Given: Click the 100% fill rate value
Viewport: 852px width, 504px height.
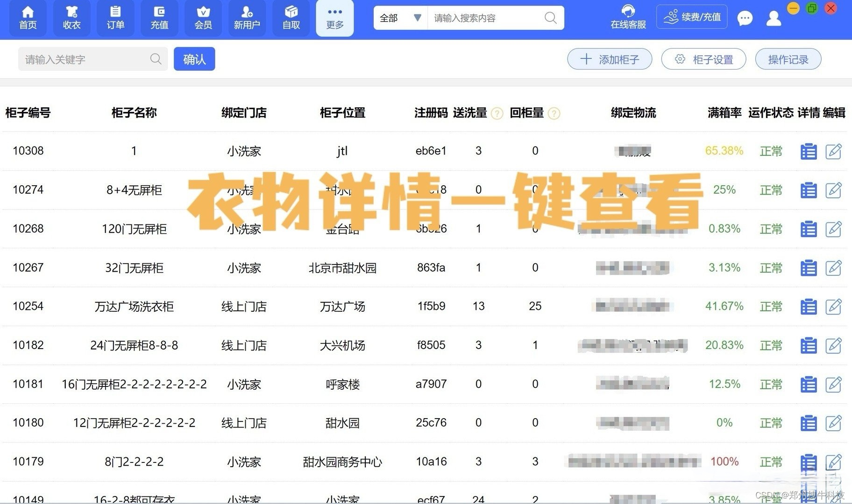Looking at the screenshot, I should 724,462.
